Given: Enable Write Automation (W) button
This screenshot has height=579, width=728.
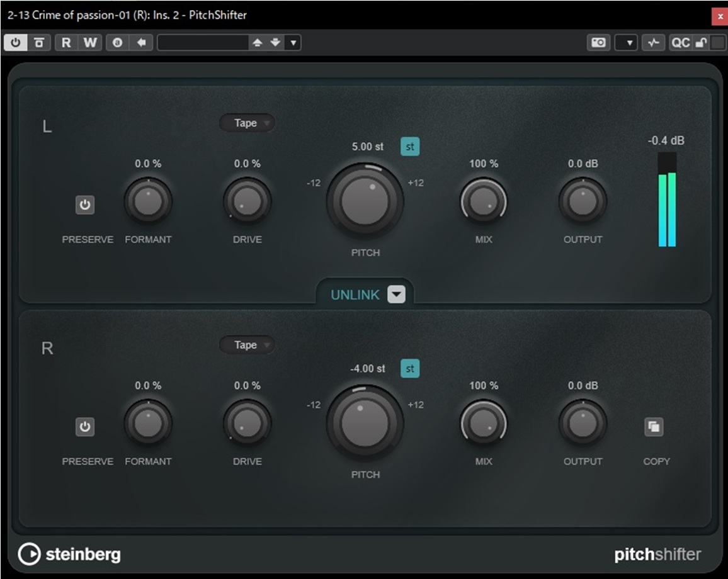Looking at the screenshot, I should [x=91, y=43].
